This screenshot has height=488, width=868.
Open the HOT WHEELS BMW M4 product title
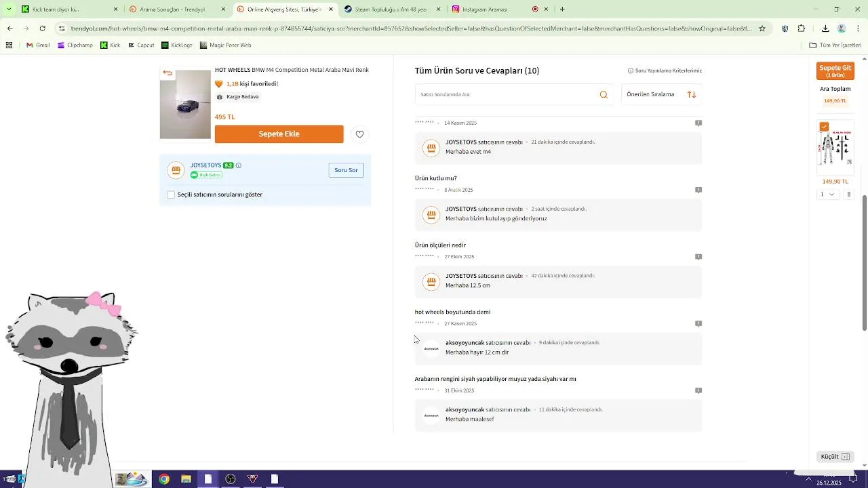292,70
